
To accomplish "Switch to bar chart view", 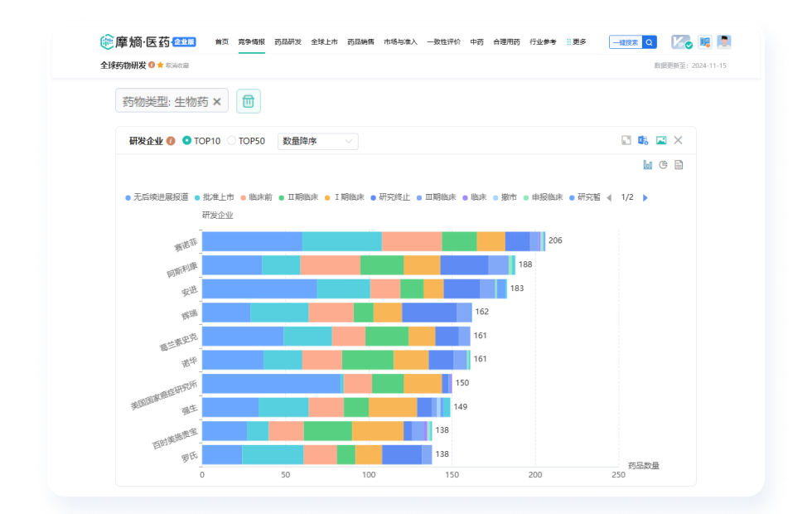I will [648, 165].
